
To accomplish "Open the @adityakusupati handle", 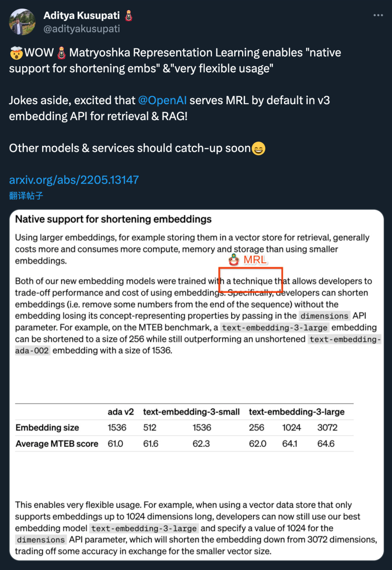I will coord(82,29).
